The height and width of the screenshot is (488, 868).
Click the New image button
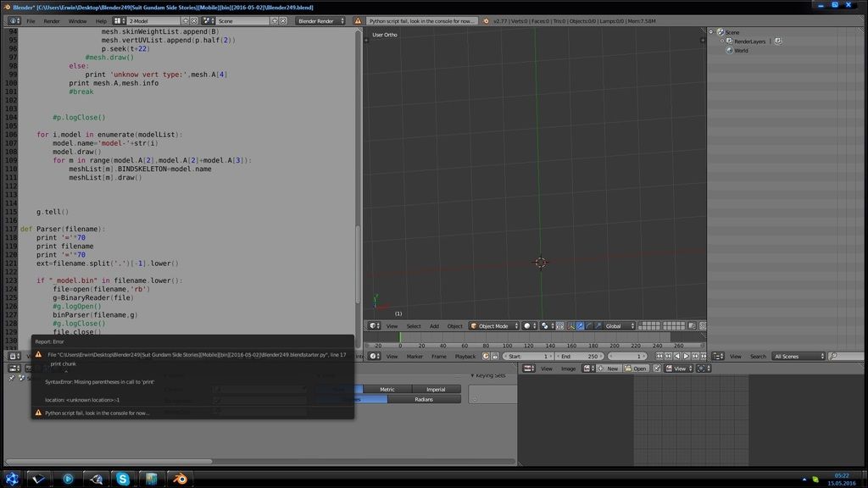tap(609, 369)
